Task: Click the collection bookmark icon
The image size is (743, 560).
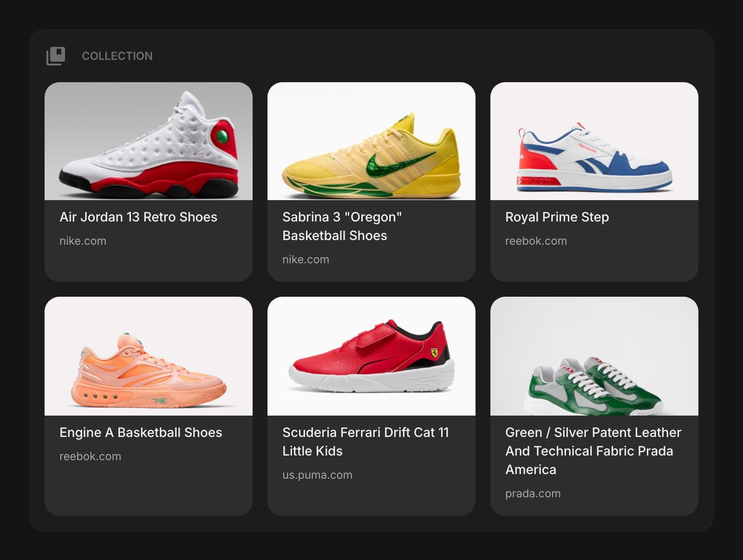Action: 56,56
